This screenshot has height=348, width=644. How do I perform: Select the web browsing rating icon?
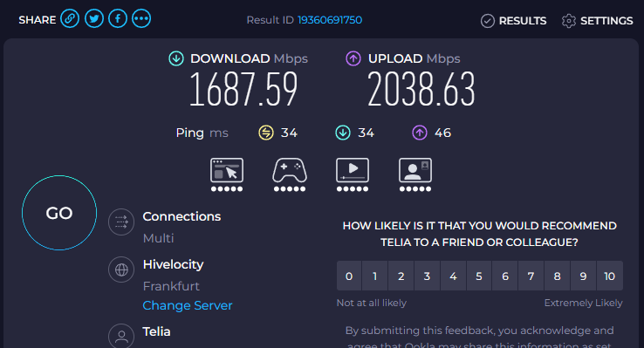click(x=227, y=170)
